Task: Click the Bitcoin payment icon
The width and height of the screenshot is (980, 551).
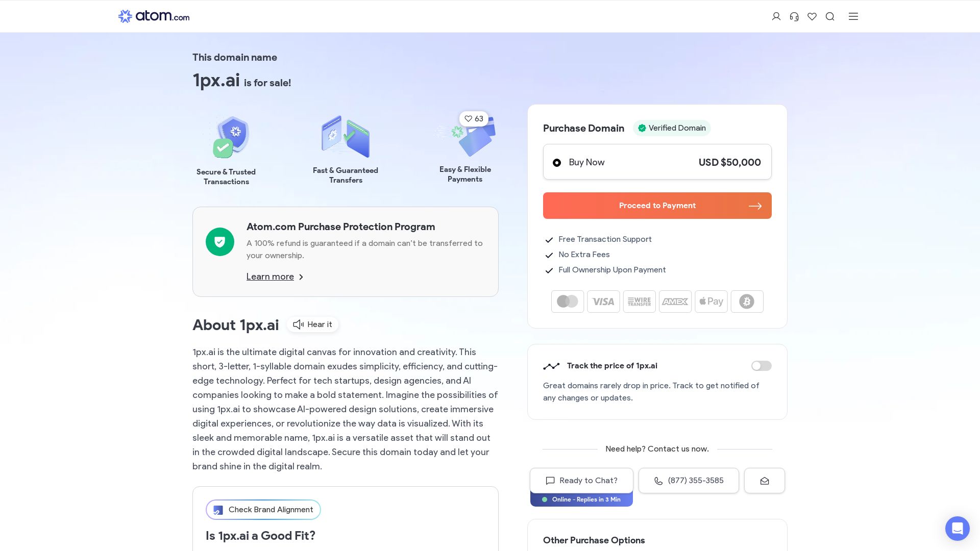Action: [747, 302]
